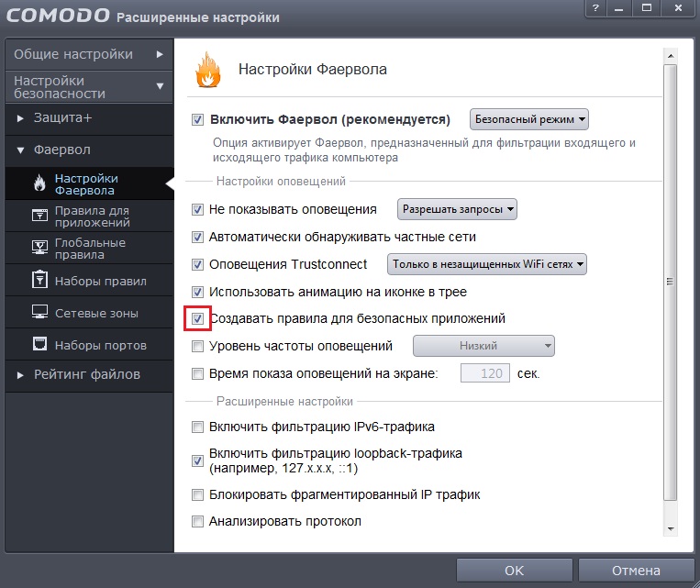Enable Время показа оповещений на экране checkbox
Image resolution: width=700 pixels, height=588 pixels.
(197, 373)
